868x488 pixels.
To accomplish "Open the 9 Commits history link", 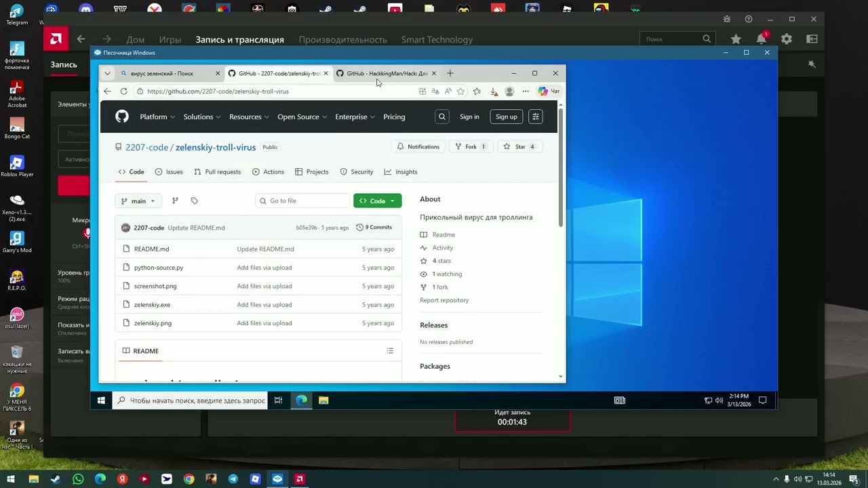I will point(374,228).
